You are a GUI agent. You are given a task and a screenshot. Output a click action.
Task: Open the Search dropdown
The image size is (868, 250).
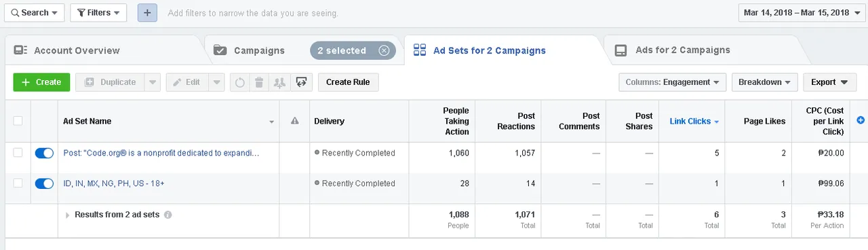point(34,13)
